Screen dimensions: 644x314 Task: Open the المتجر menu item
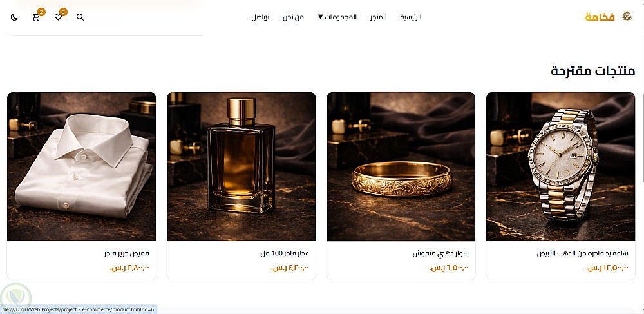point(378,17)
